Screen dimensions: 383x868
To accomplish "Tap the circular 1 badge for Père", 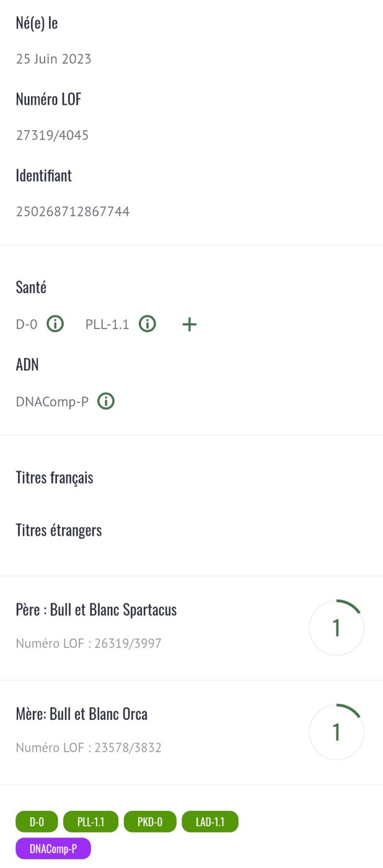I will [x=337, y=627].
